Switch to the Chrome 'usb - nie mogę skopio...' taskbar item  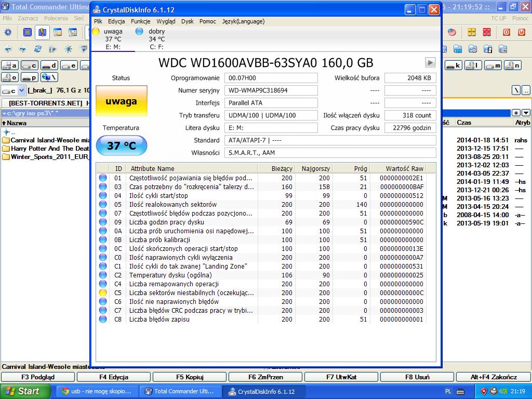point(97,392)
